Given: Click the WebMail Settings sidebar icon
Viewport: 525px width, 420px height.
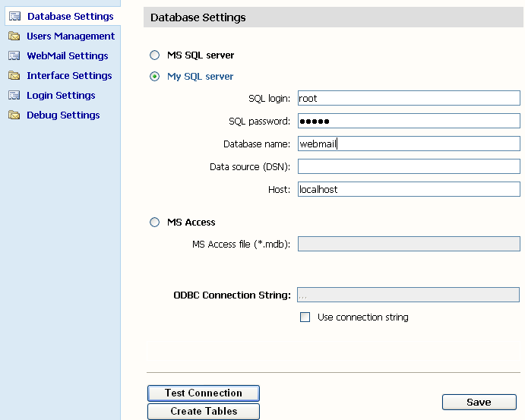Looking at the screenshot, I should point(14,55).
